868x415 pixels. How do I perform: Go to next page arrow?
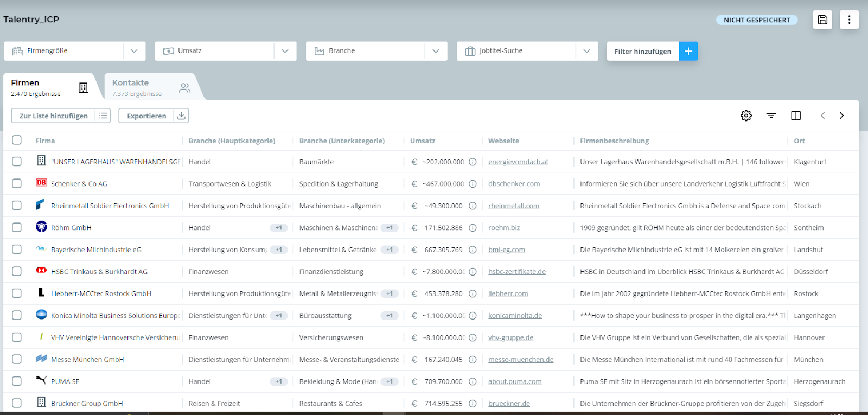tap(841, 116)
